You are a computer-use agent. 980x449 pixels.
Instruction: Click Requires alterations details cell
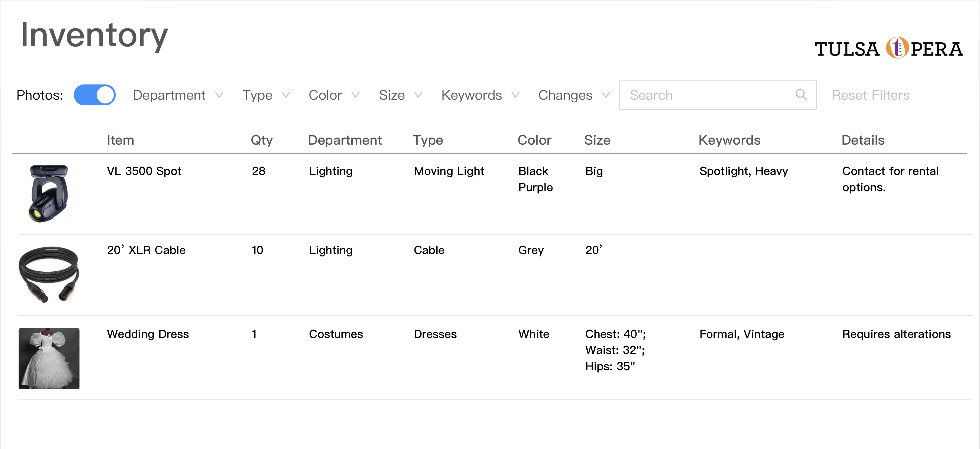point(896,334)
